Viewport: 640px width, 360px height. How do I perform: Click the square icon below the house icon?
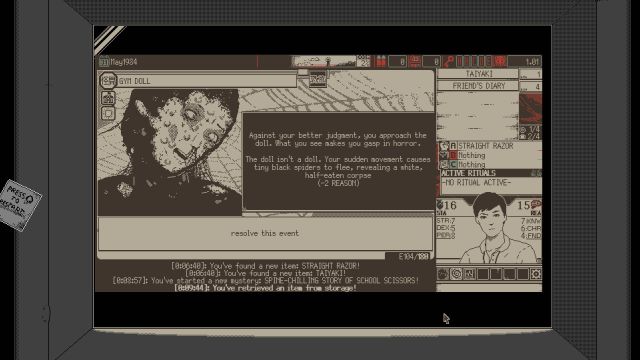(108, 113)
